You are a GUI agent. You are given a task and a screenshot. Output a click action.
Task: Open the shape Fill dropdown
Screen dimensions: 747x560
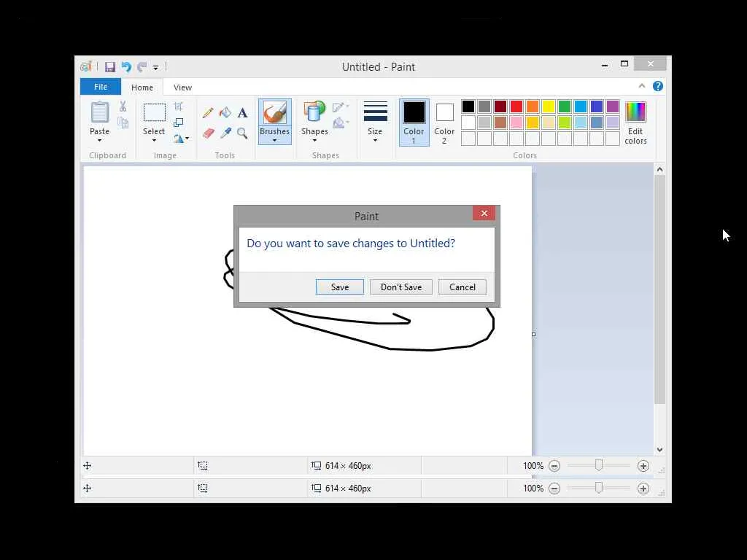coord(341,123)
